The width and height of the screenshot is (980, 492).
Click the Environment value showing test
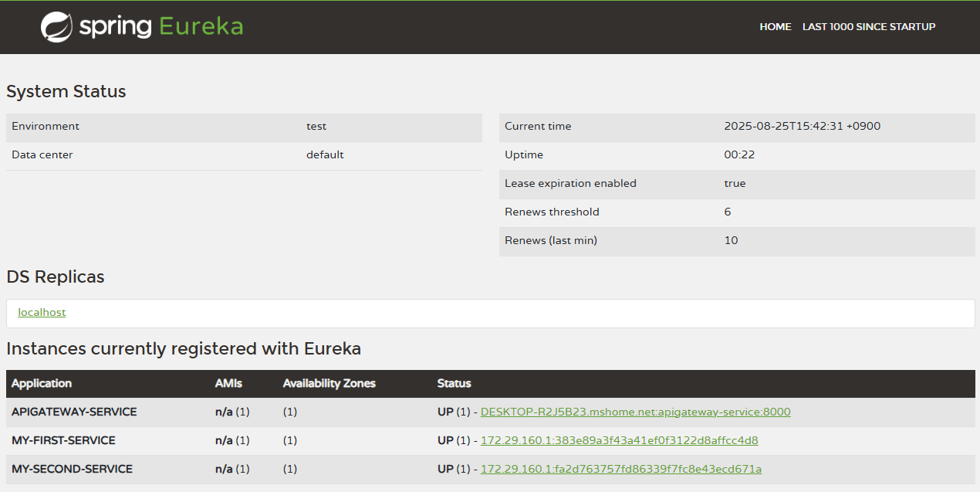pos(316,126)
